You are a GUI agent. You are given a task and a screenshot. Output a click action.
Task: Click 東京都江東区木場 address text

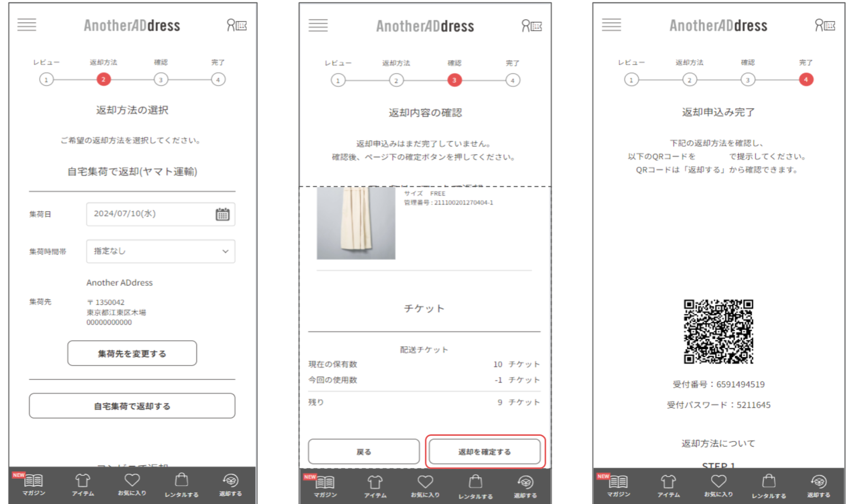pos(116,312)
